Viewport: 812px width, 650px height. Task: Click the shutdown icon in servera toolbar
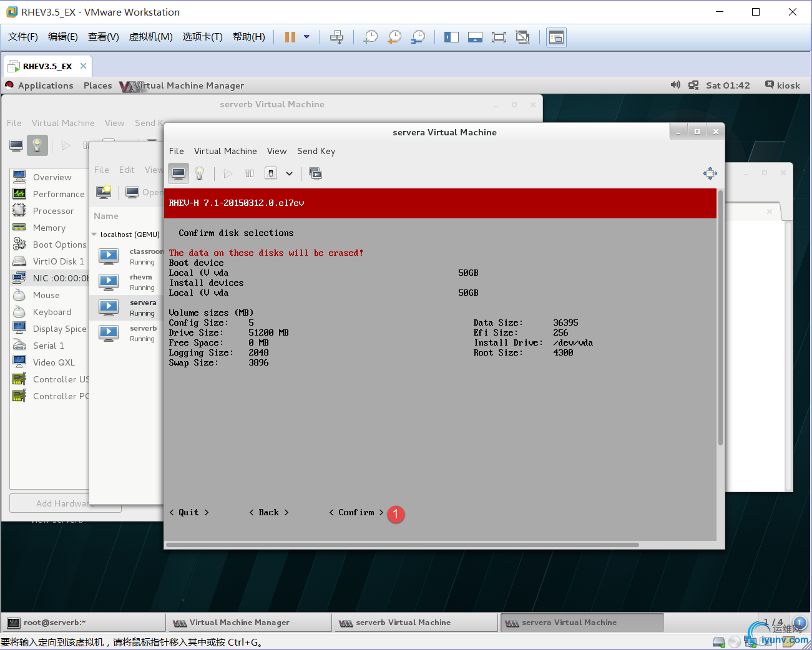(x=271, y=173)
